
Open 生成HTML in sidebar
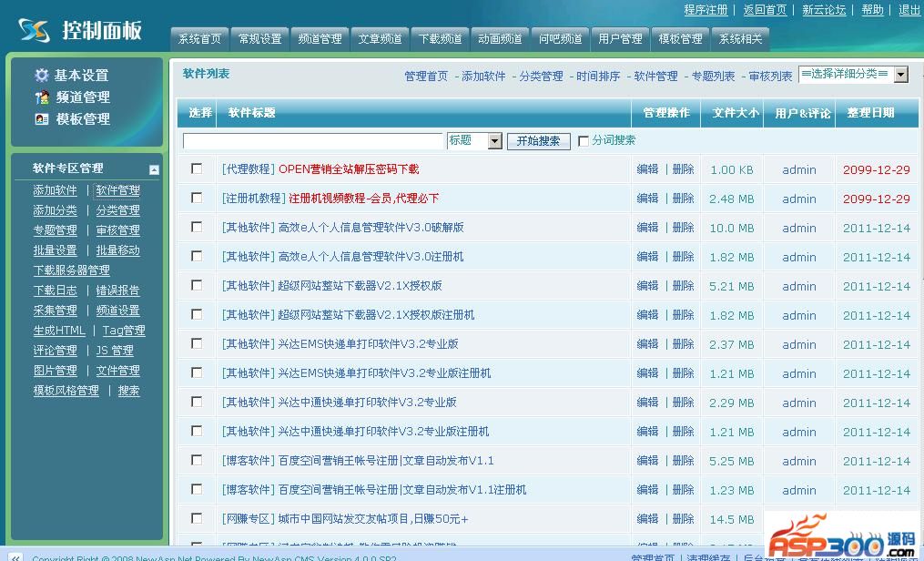click(59, 331)
